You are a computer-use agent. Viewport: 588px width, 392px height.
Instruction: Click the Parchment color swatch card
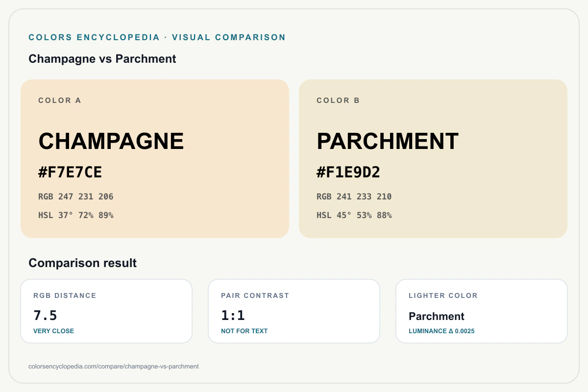(x=433, y=159)
